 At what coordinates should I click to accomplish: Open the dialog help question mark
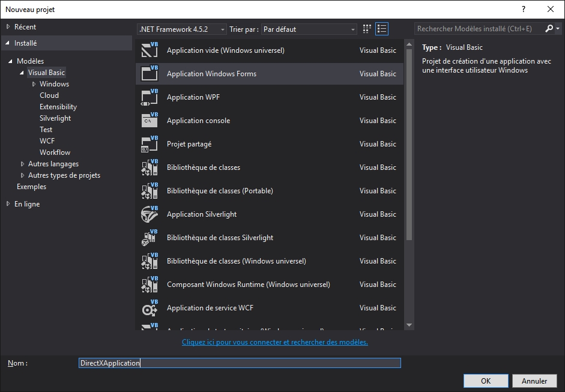(x=524, y=10)
